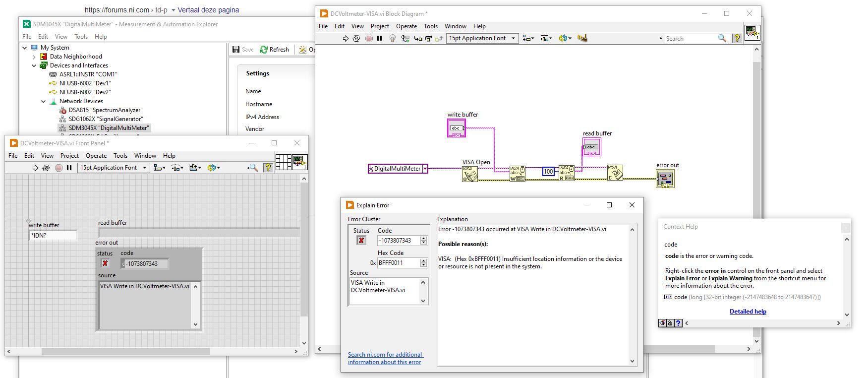Open Project menu in Front Panel window
The width and height of the screenshot is (868, 378).
click(x=69, y=156)
